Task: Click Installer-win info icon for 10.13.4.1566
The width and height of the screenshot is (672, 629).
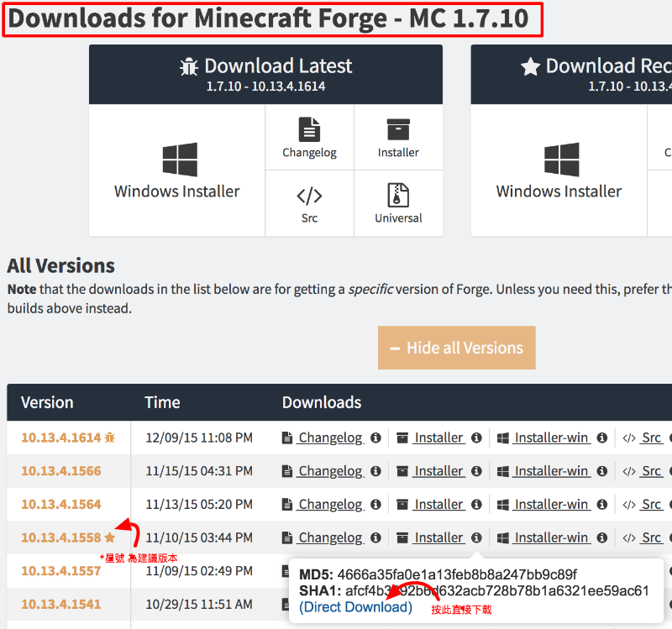Action: click(x=602, y=471)
